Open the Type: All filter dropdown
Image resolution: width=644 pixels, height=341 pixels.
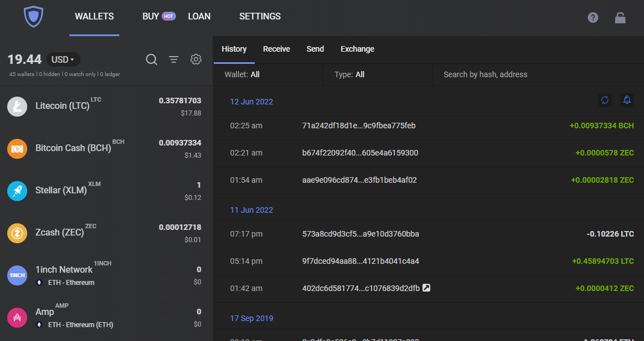click(x=378, y=75)
